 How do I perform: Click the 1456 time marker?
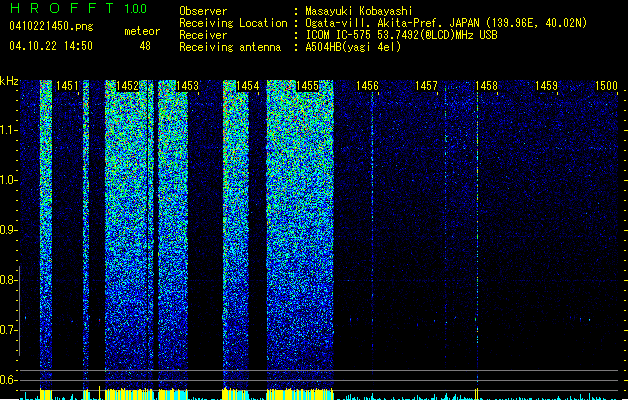tap(367, 86)
